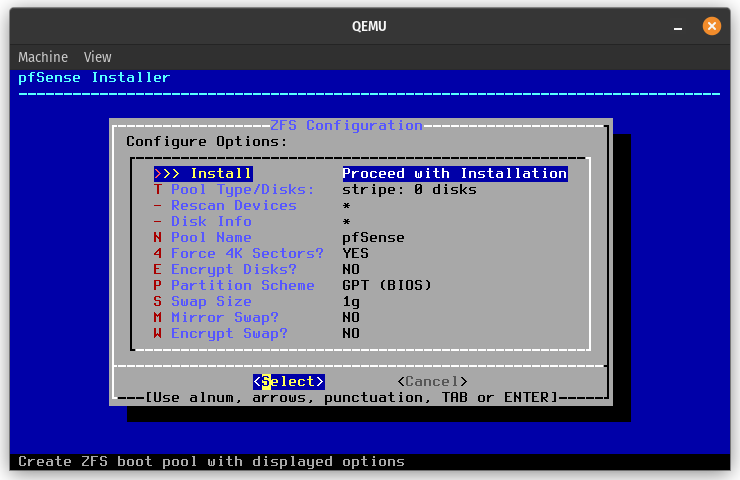Click the Select button
The height and width of the screenshot is (480, 740).
pos(289,381)
